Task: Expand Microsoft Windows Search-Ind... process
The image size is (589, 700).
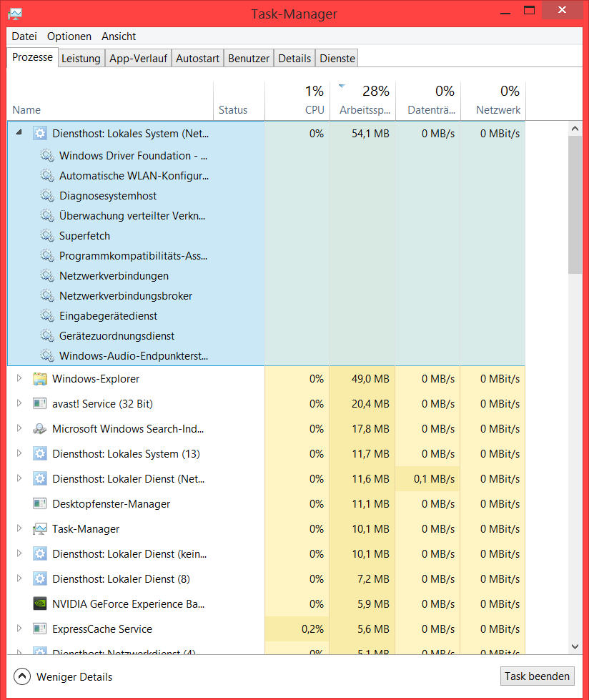Action: coord(19,428)
